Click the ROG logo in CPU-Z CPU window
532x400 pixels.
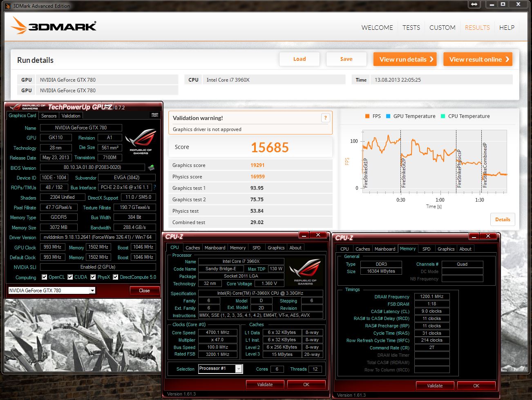point(305,272)
